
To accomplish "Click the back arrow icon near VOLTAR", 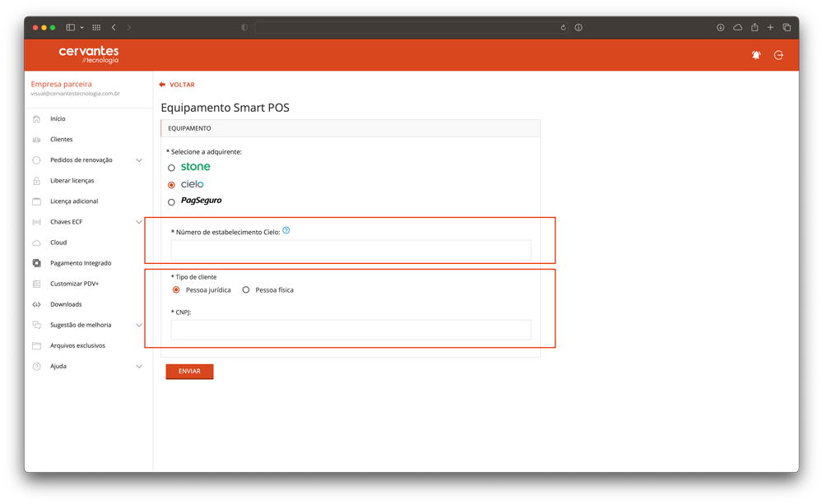I will click(x=162, y=85).
